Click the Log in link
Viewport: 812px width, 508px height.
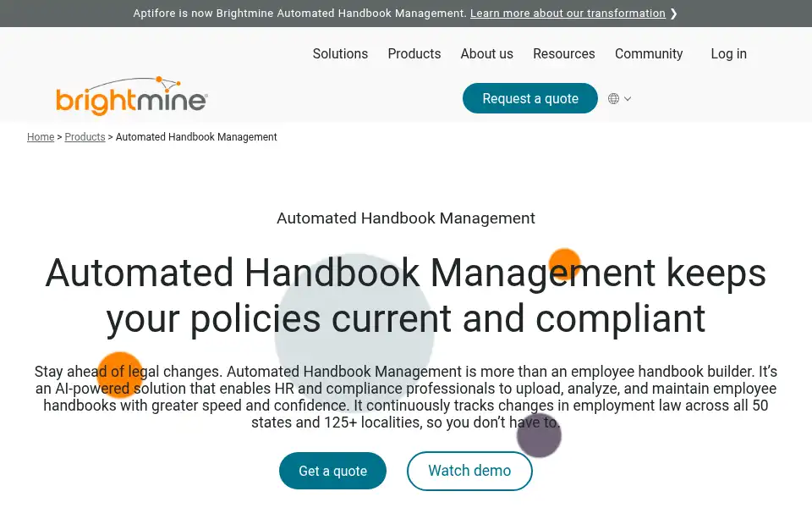point(728,54)
